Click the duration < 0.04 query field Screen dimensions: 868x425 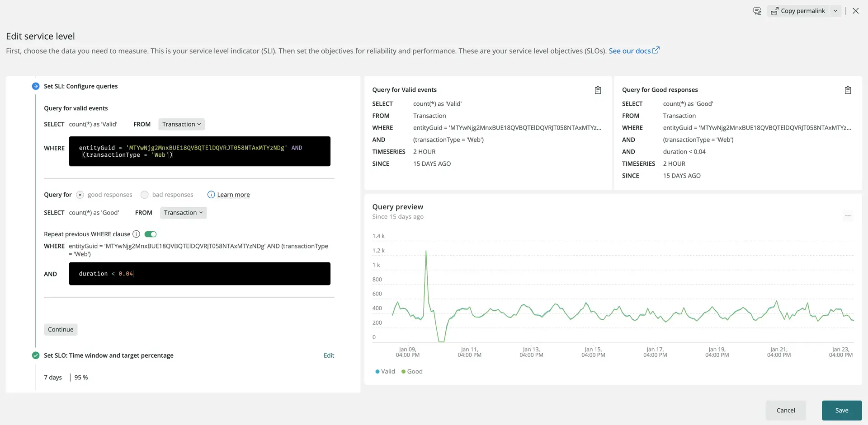point(199,274)
